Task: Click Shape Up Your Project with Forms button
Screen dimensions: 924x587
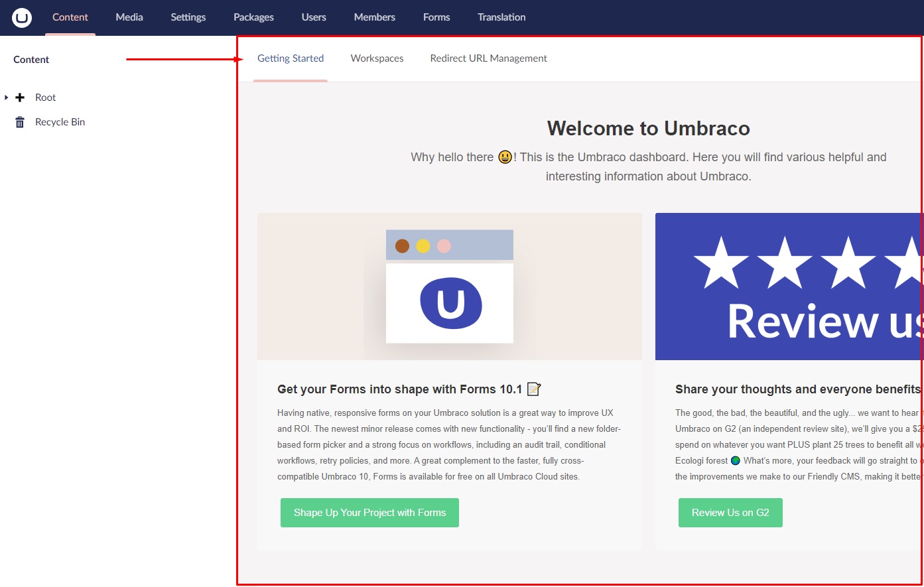Action: coord(369,513)
